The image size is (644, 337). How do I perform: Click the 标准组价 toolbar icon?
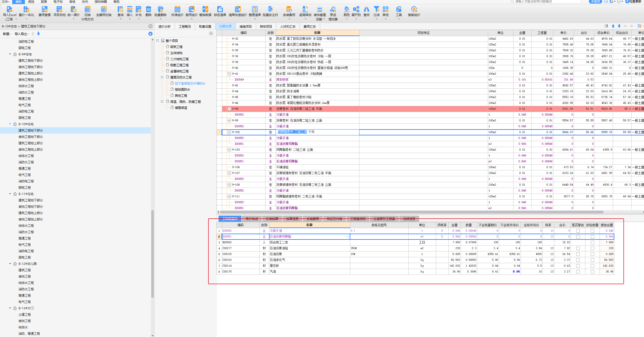pos(177,9)
